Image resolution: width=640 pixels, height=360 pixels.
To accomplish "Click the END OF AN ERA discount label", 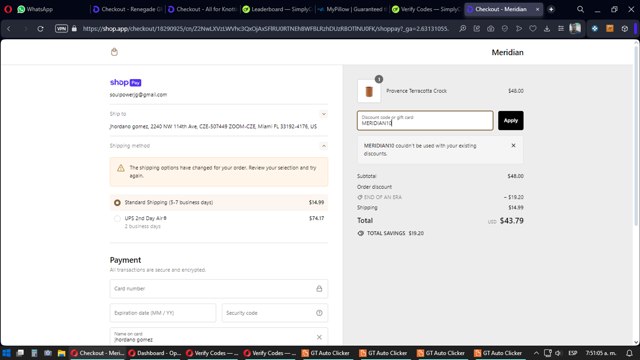I will 383,197.
